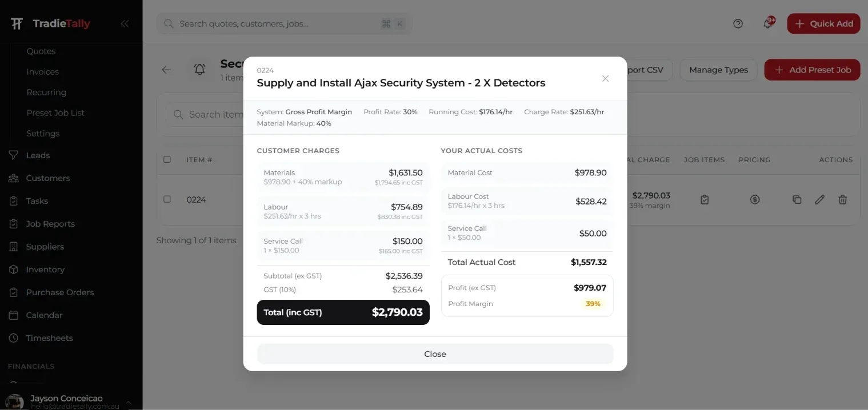This screenshot has height=410, width=868.
Task: Click the Labour $754.89 charge row
Action: pyautogui.click(x=343, y=211)
